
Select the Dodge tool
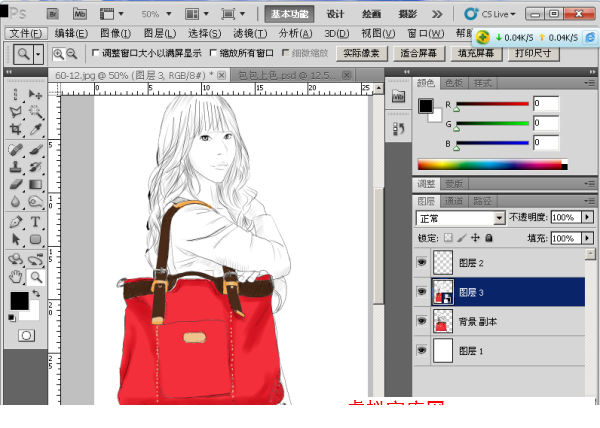tap(35, 202)
